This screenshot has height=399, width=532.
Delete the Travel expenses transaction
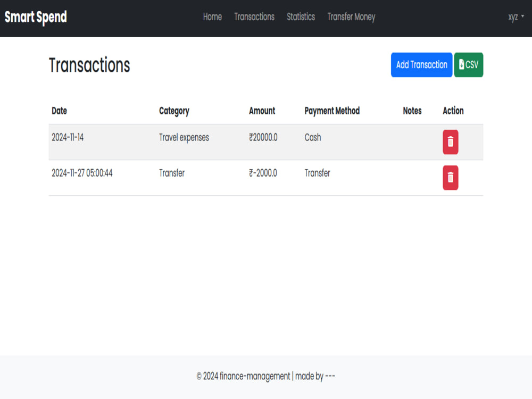[x=450, y=142]
